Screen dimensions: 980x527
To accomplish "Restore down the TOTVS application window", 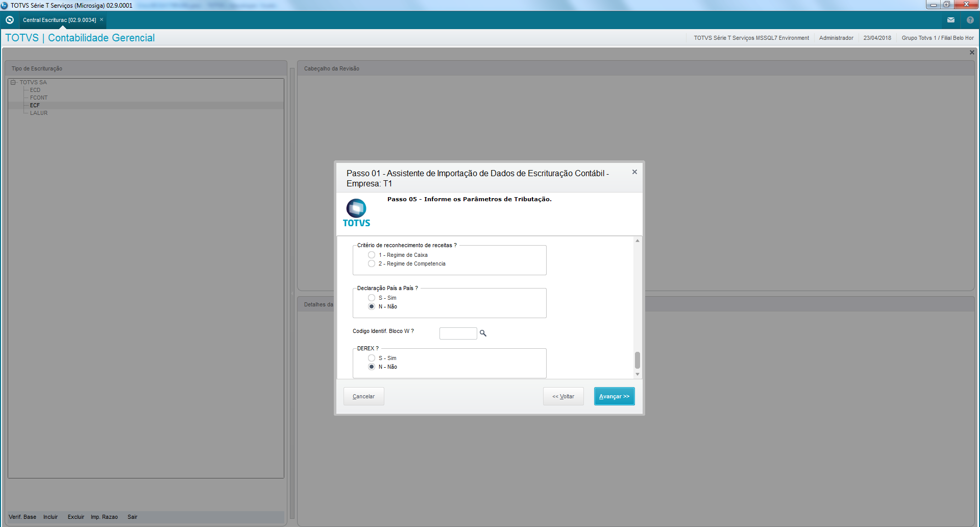I will tap(946, 5).
